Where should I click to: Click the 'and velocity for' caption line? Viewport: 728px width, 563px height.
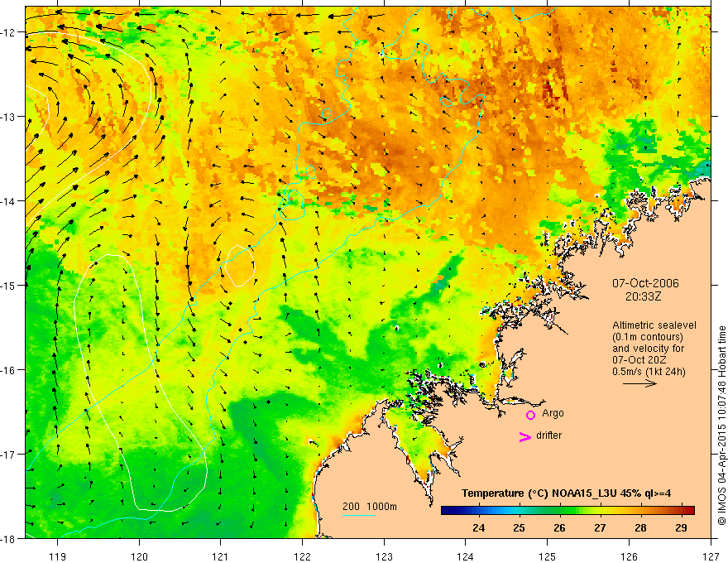click(x=648, y=349)
